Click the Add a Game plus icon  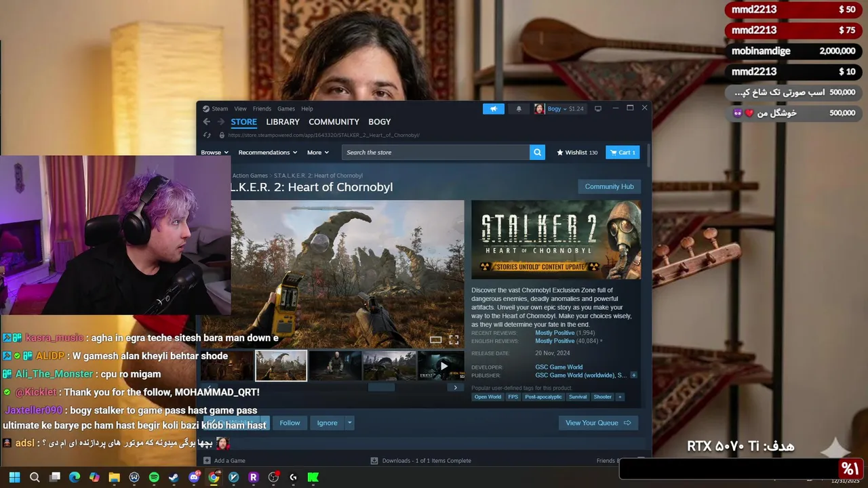207,461
